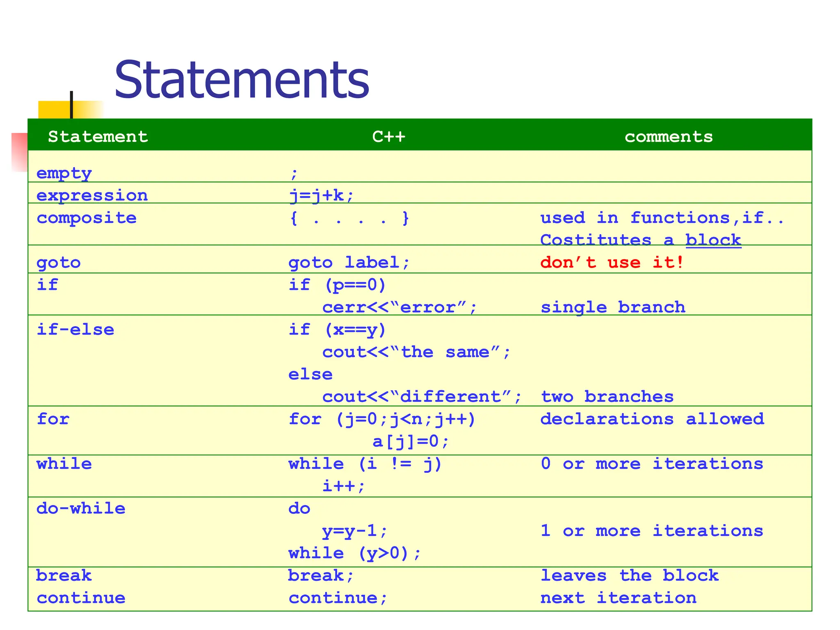
Task: Click the "for" statement name cell
Action: click(x=53, y=419)
